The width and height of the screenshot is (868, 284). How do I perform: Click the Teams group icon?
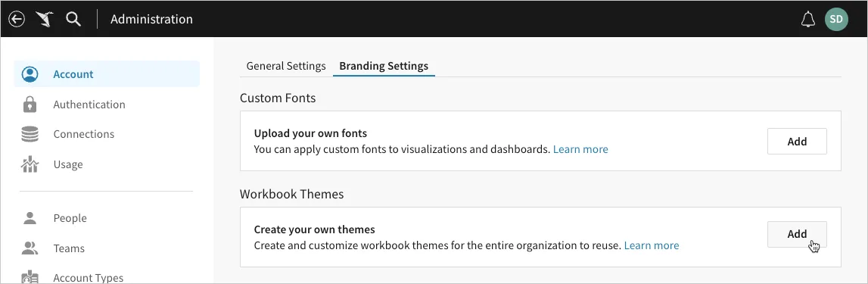click(30, 248)
